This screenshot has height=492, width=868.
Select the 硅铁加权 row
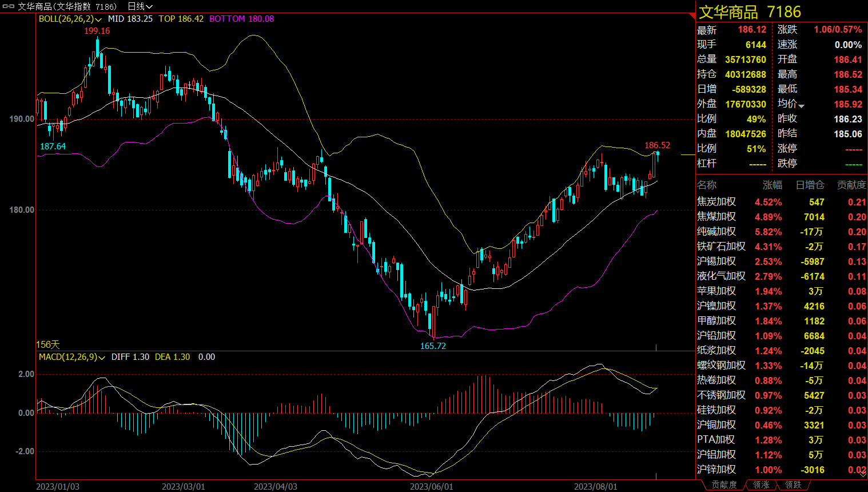point(782,410)
